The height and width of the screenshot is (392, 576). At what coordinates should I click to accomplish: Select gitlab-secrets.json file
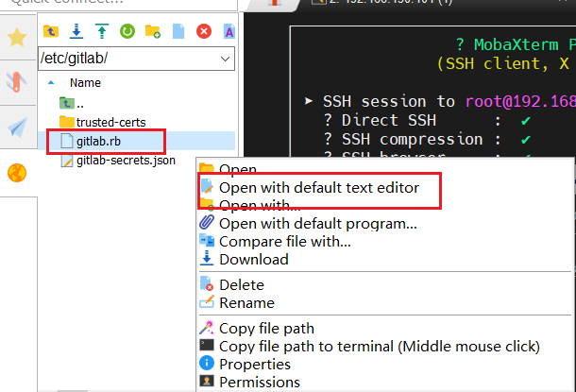[x=125, y=161]
